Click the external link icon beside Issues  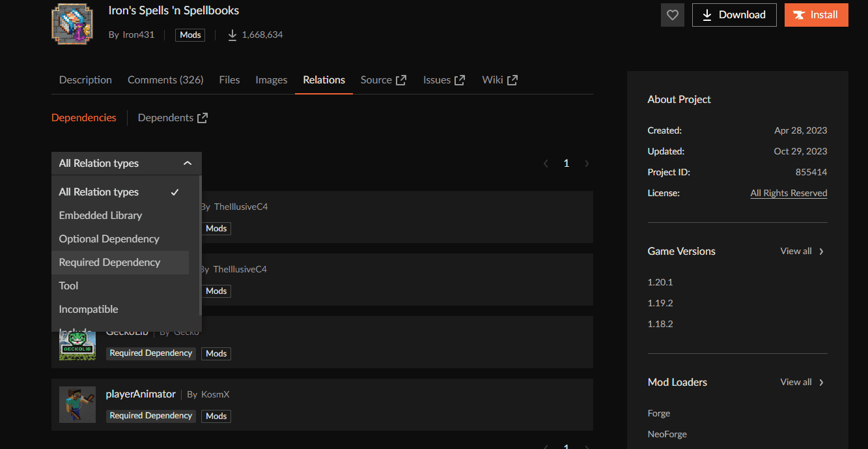pos(460,80)
